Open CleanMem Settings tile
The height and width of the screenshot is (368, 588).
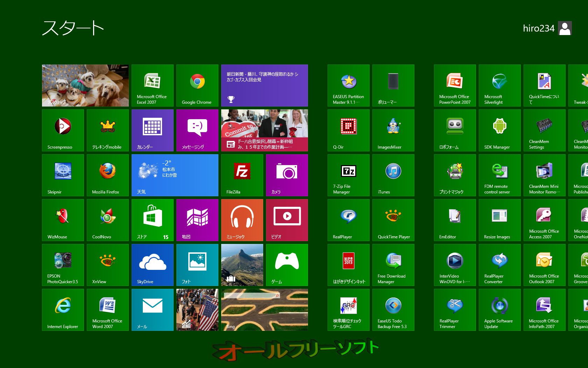(x=545, y=130)
